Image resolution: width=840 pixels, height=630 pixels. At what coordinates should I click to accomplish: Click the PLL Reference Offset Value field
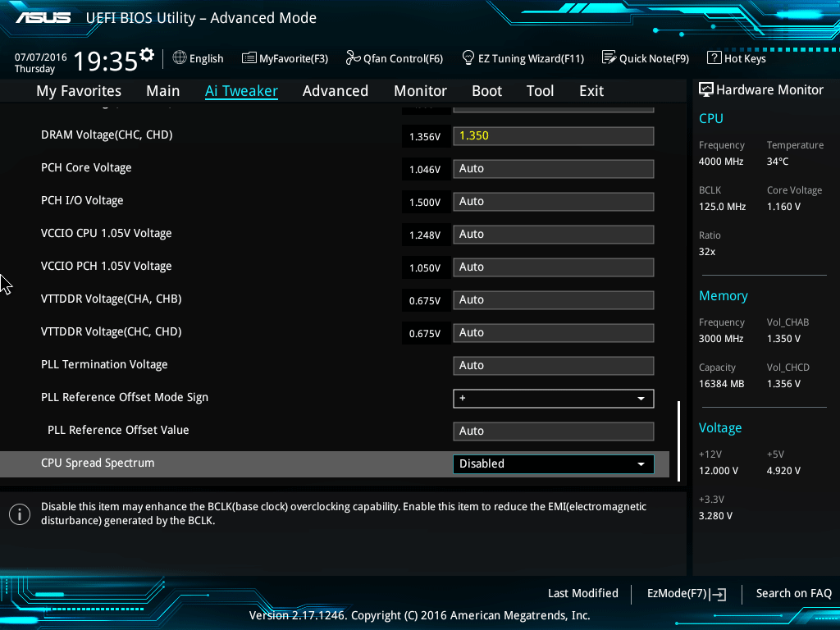pyautogui.click(x=554, y=431)
